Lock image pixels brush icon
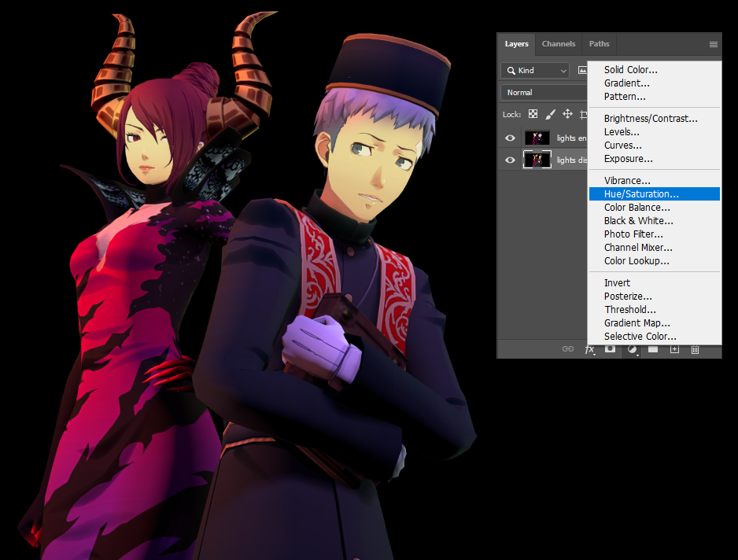 point(550,114)
